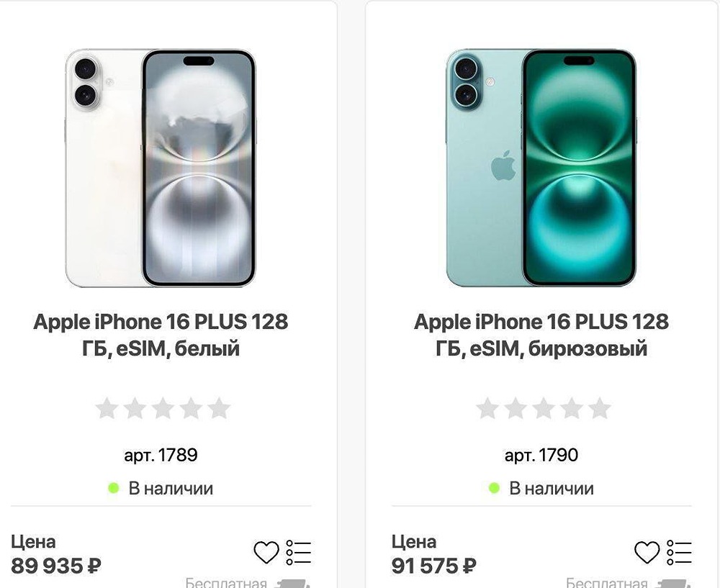Click the fifth star on turquoise iPhone rating
The height and width of the screenshot is (588, 720).
(600, 409)
